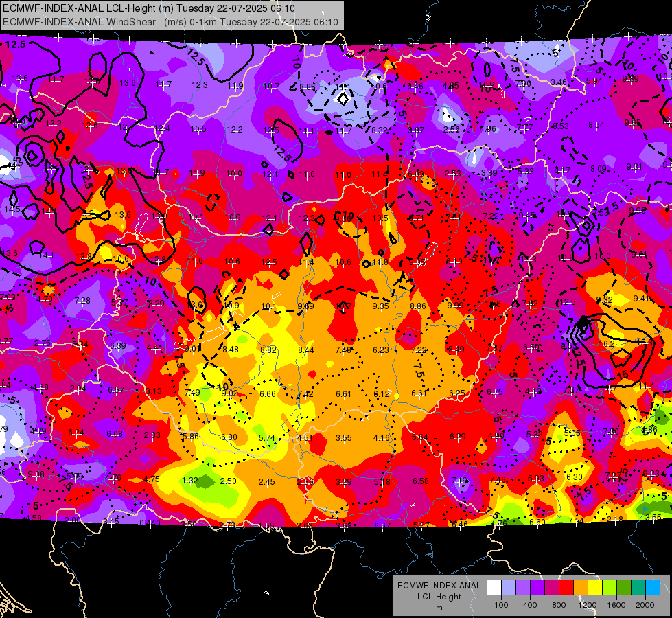The width and height of the screenshot is (672, 618).
Task: Click the wind shear value 16.2
Action: [x=606, y=344]
